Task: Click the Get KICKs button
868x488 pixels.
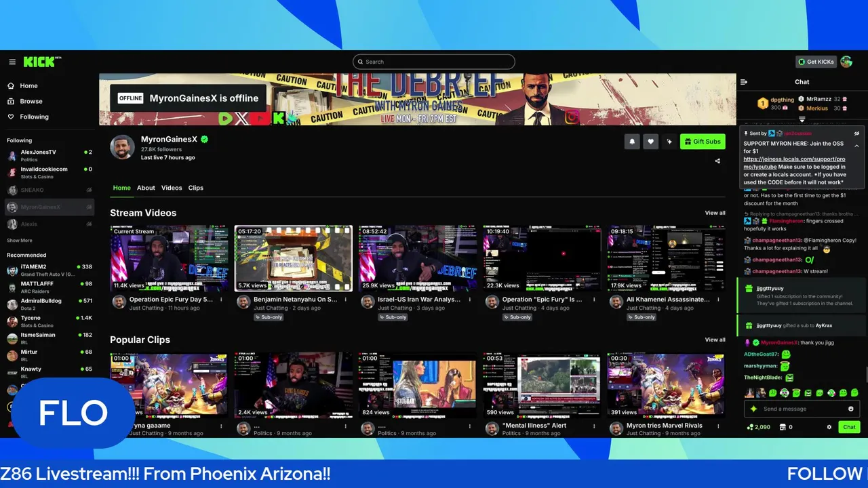Action: pos(816,62)
